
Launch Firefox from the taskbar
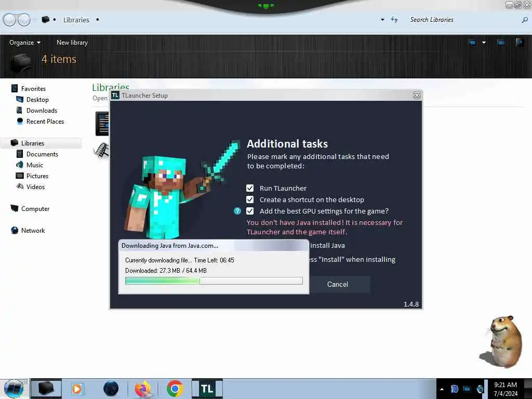143,389
